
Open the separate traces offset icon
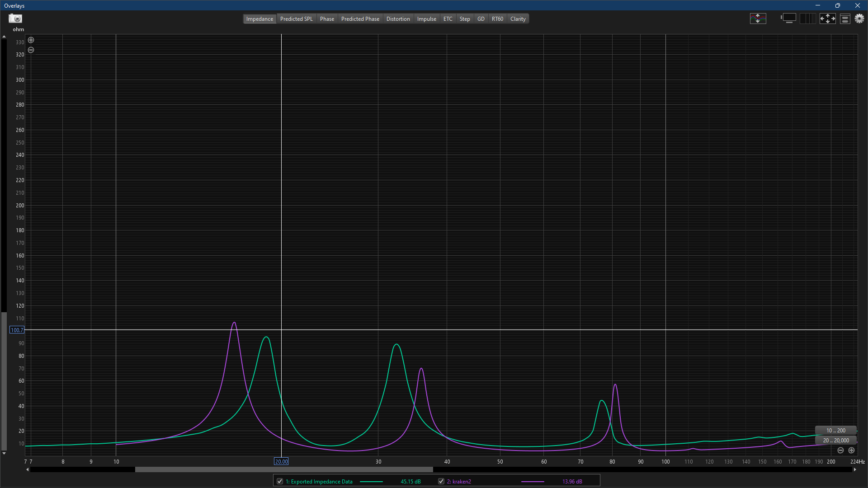click(758, 19)
